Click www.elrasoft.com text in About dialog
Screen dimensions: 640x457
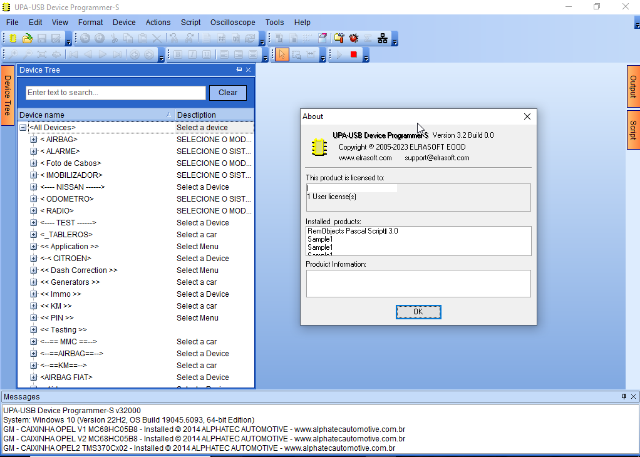(365, 158)
